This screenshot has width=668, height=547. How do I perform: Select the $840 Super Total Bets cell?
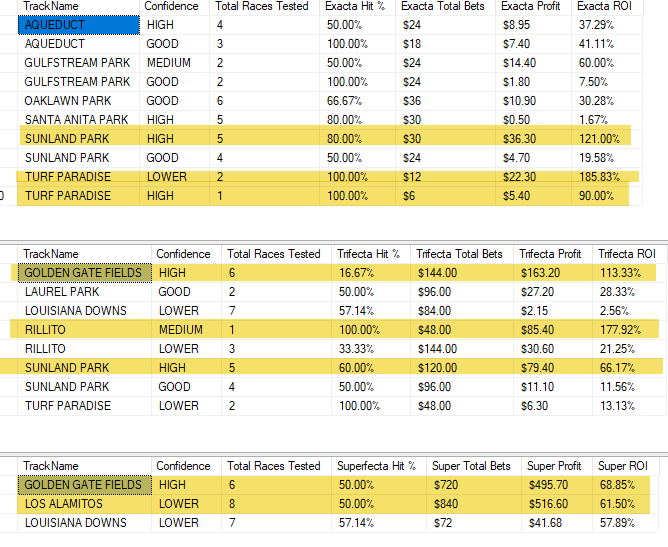pos(474,504)
